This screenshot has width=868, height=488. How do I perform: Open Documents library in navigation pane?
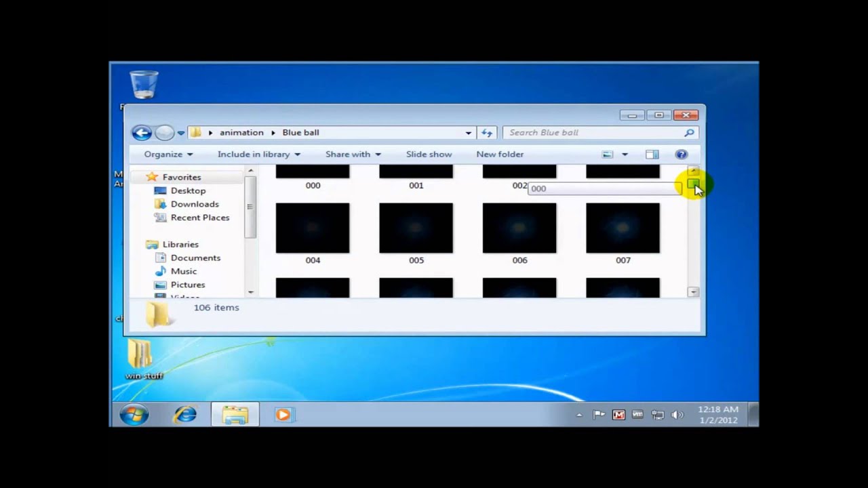click(195, 258)
